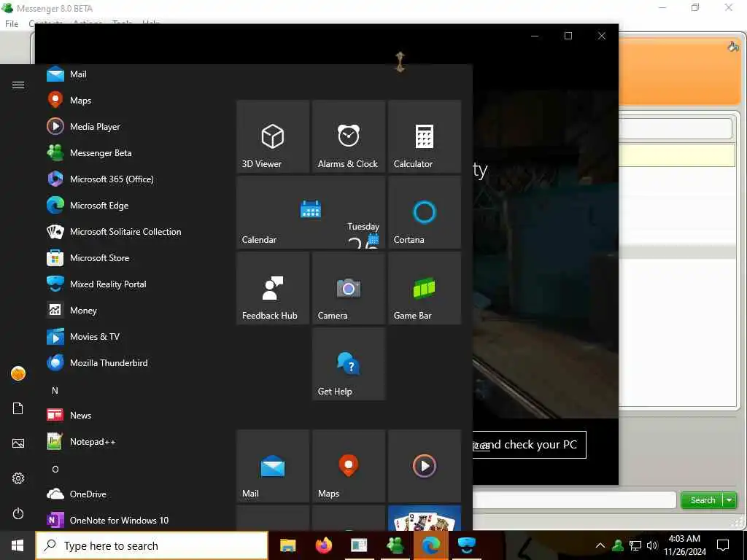The height and width of the screenshot is (560, 747).
Task: Open the user account icon in the Start sidebar
Action: pos(18,373)
